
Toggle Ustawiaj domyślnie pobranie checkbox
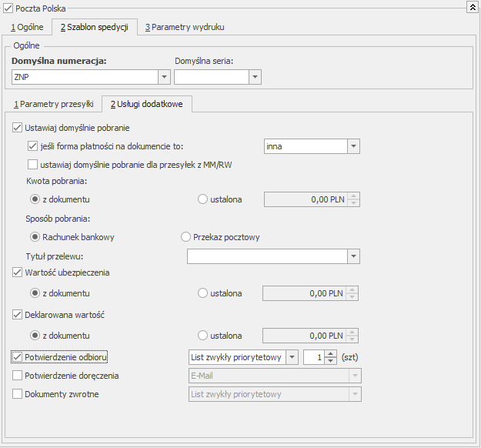[x=17, y=128]
